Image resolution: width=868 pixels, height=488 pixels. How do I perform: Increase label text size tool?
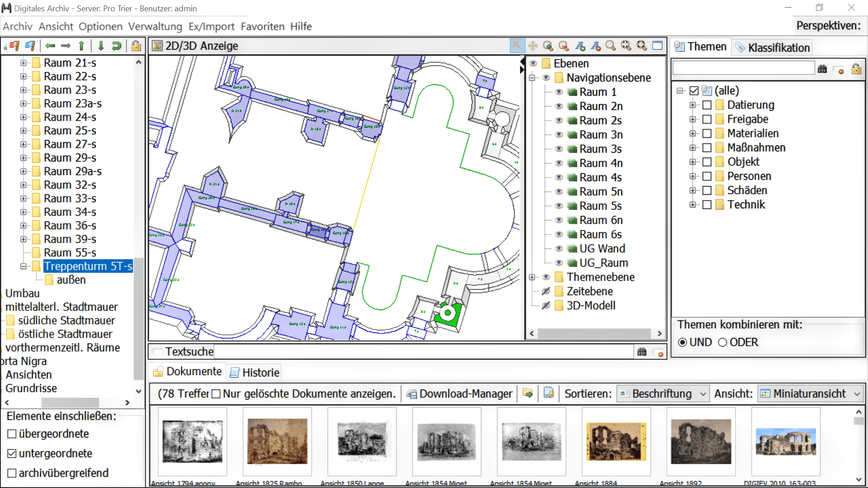(x=580, y=46)
